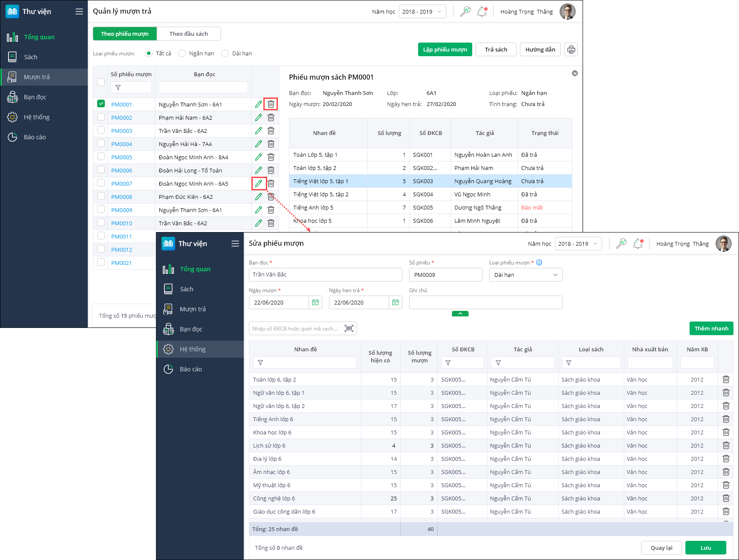Image resolution: width=739 pixels, height=560 pixels.
Task: Edit loan slip PM0005 with pencil icon
Action: [258, 157]
